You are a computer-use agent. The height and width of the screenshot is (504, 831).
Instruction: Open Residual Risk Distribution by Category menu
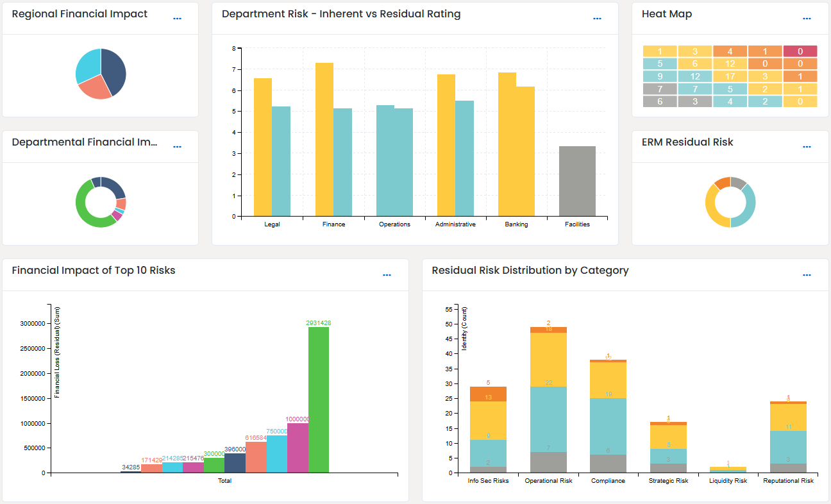(807, 275)
